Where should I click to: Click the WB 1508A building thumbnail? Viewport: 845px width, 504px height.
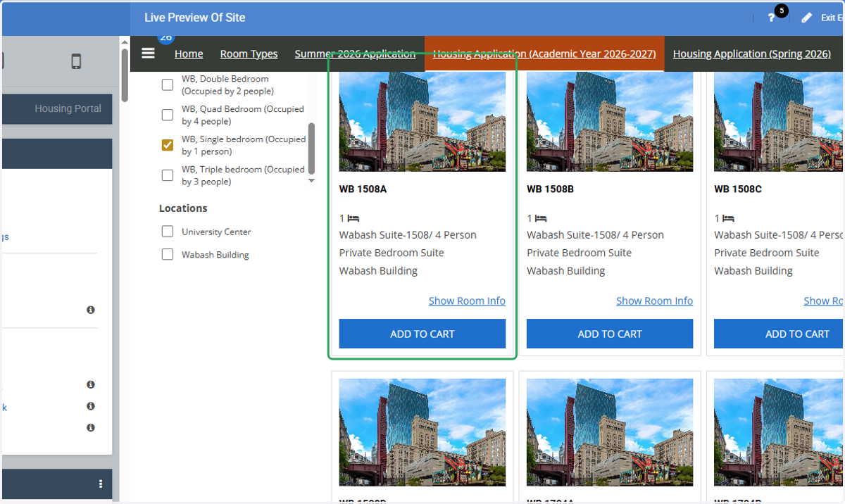click(x=423, y=121)
